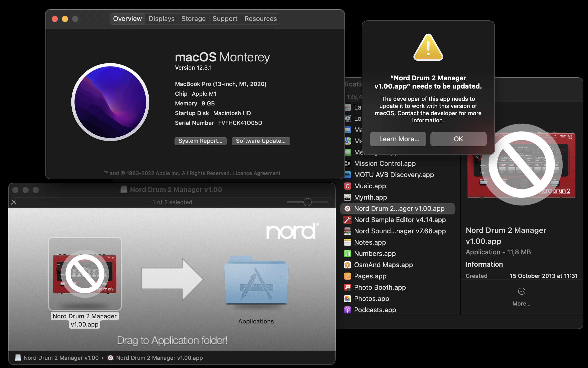Select Music.app in the applications list
Image resolution: width=588 pixels, height=368 pixels.
point(398,186)
